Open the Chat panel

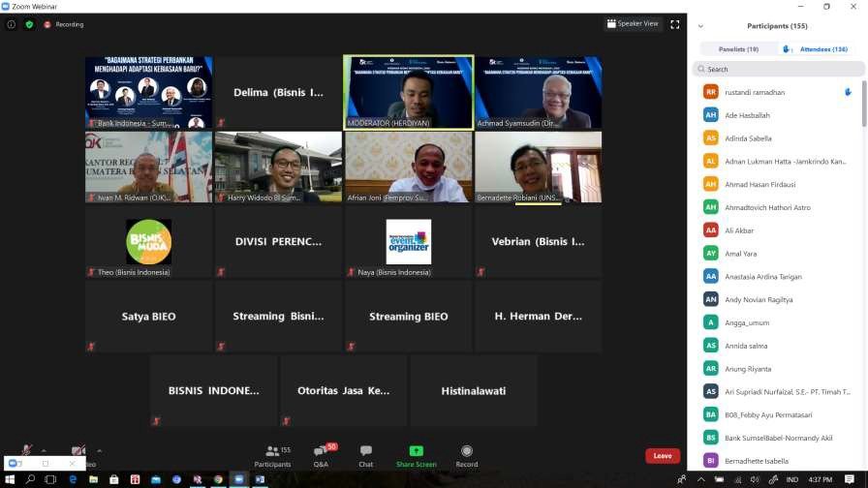[366, 455]
